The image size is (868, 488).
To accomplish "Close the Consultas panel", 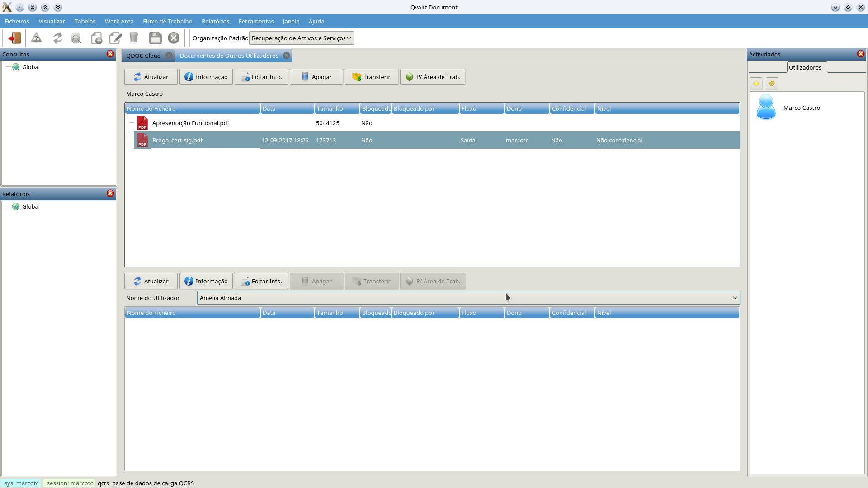I will tap(110, 54).
